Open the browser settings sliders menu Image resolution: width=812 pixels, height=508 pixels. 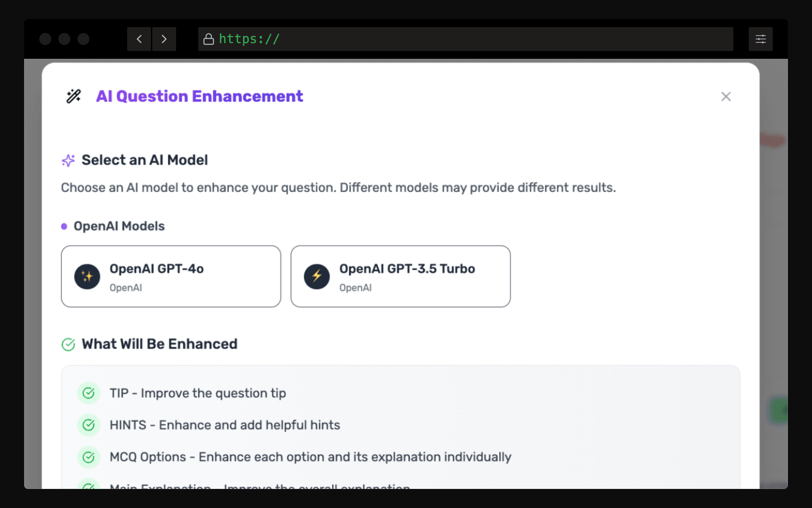[x=760, y=39]
